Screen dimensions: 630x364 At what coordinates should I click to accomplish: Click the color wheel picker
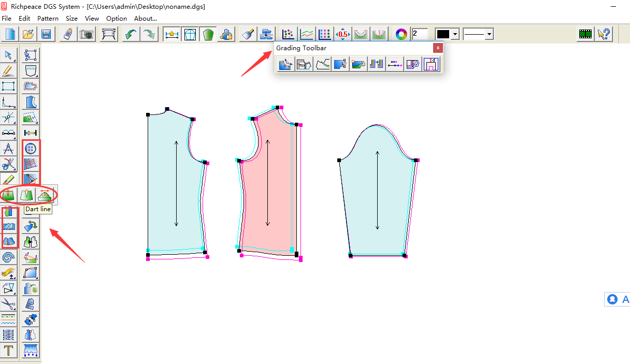click(400, 34)
